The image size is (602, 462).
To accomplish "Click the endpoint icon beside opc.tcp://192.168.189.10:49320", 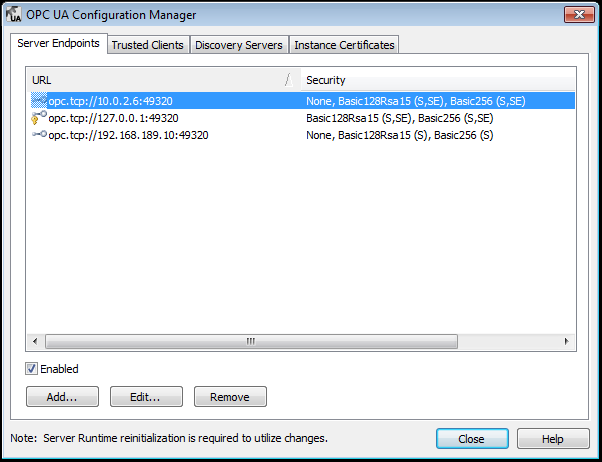I will click(39, 134).
